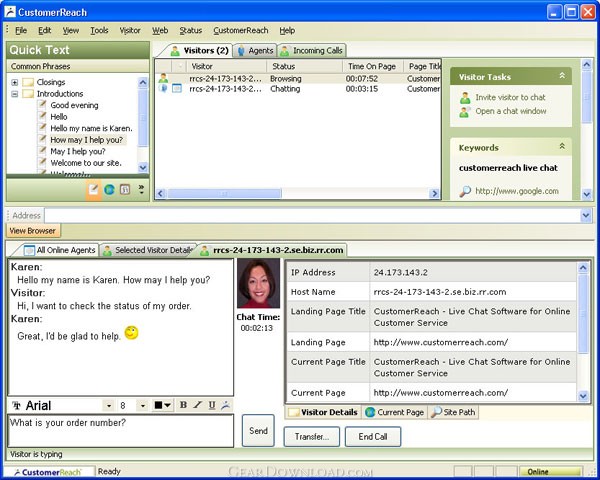This screenshot has width=600, height=480.
Task: Click the Quick Text notes icon
Action: coord(93,189)
